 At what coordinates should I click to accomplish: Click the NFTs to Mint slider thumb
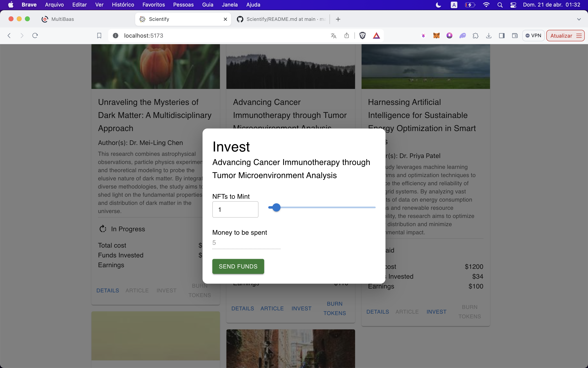[276, 207]
